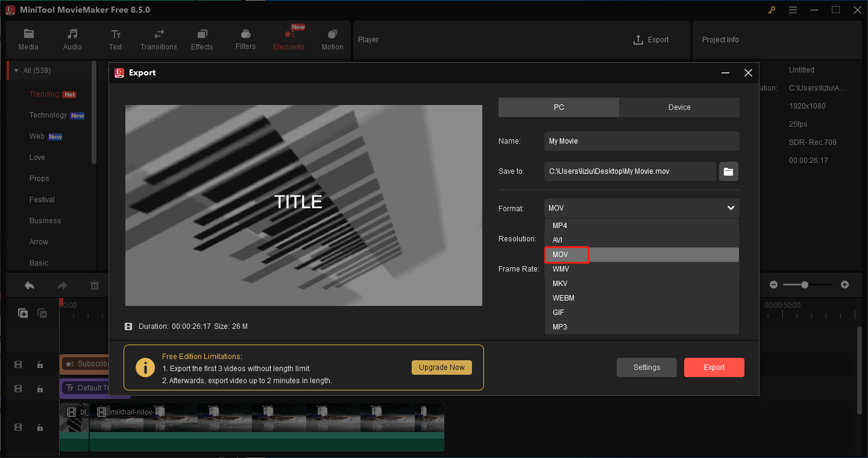Click the trash delete icon above the timeline
Viewport: 868px width, 458px height.
pyautogui.click(x=95, y=284)
